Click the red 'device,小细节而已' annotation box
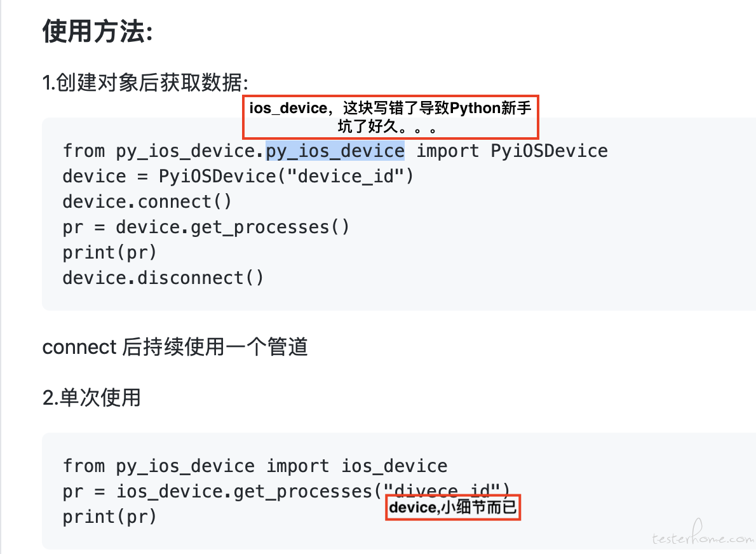The image size is (756, 554). click(x=453, y=507)
